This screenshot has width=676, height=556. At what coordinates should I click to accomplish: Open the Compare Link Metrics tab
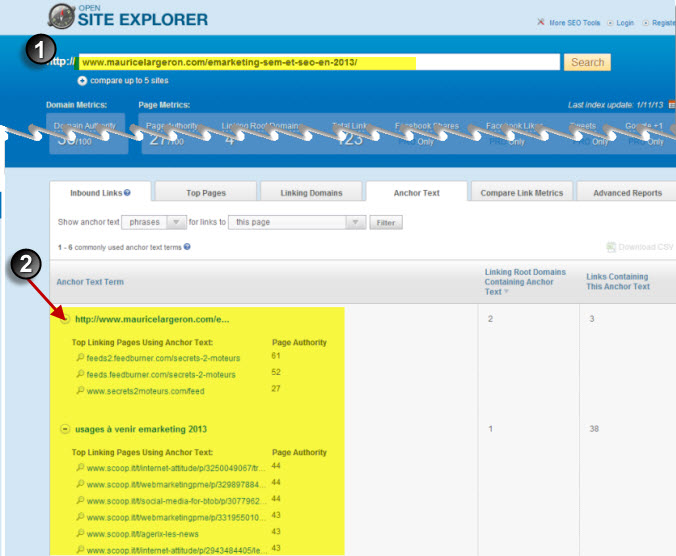coord(522,191)
